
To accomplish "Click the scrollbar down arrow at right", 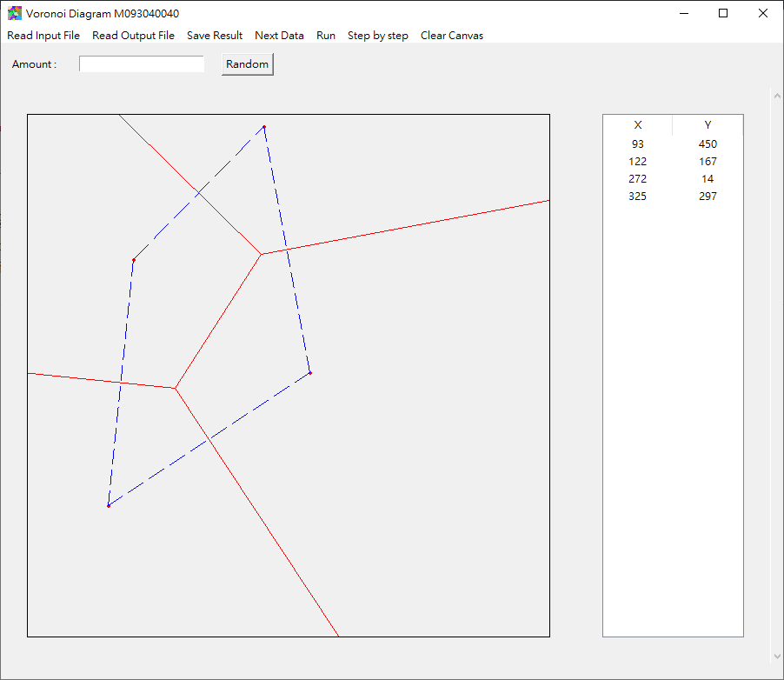I will [777, 656].
